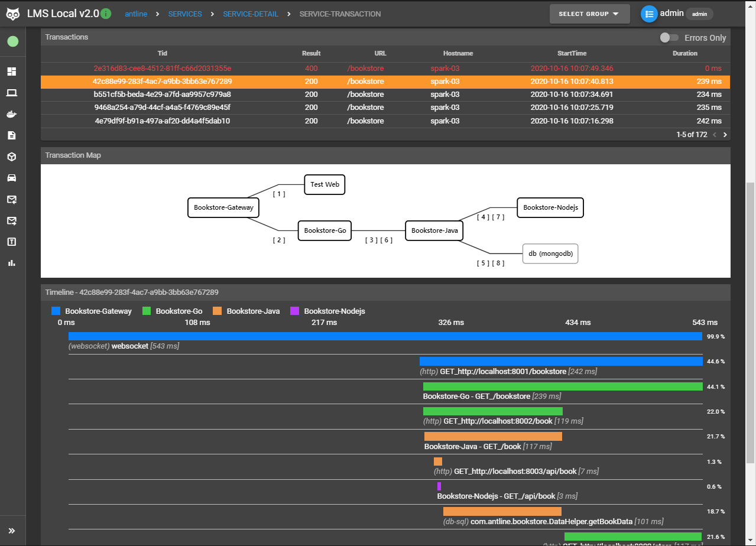Click the green info icon beside LMS Local

[x=106, y=14]
